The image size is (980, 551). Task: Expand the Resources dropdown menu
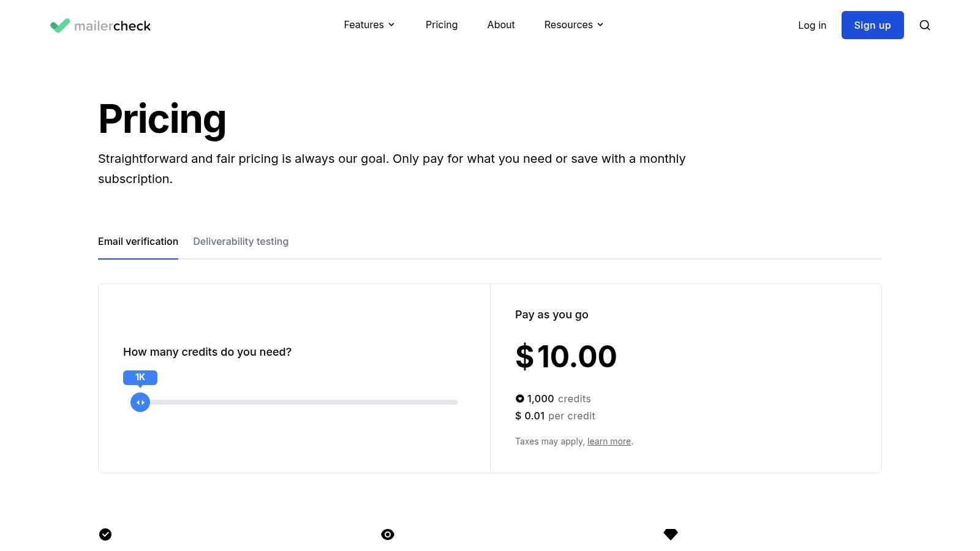(568, 24)
